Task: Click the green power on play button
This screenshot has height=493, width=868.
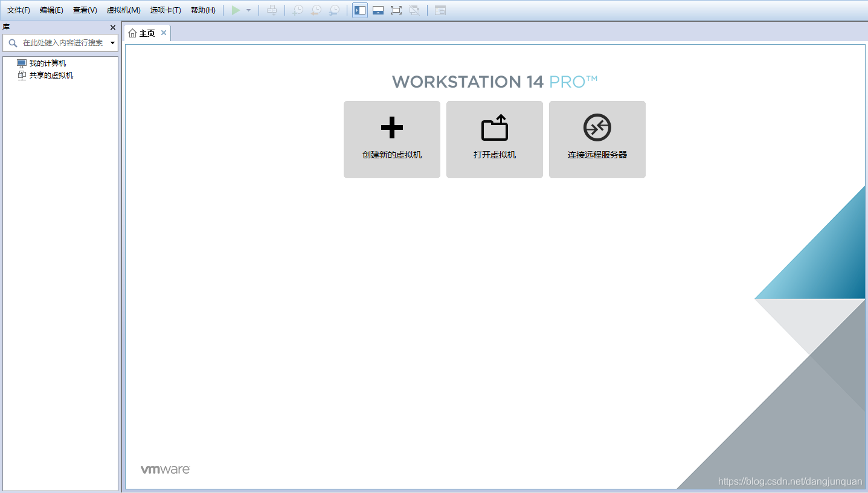Action: click(236, 10)
